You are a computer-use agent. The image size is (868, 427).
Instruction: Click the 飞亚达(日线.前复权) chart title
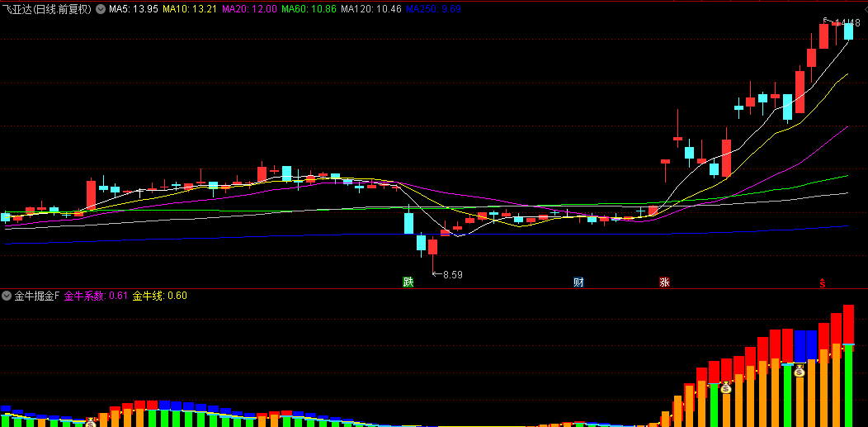[47, 9]
